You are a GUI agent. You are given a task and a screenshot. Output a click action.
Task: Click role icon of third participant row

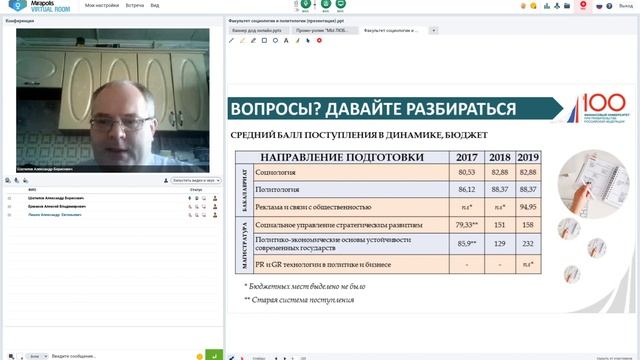point(215,215)
